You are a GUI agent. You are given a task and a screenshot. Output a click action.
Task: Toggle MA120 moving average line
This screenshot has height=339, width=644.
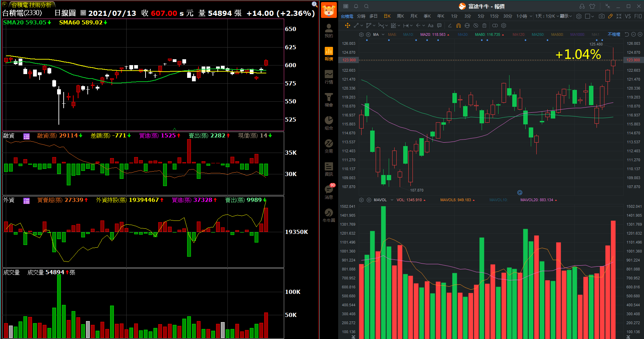pos(519,34)
